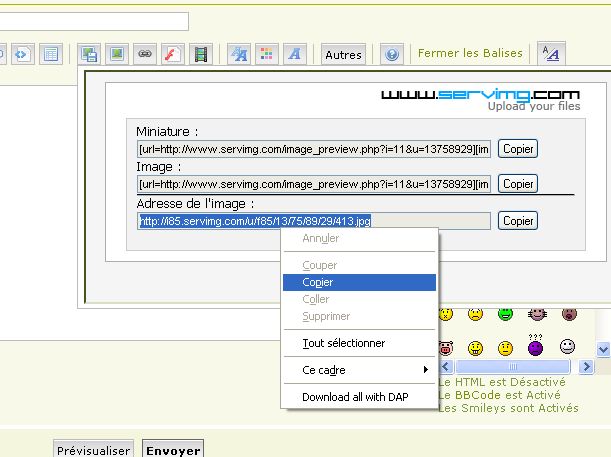Click the code tag toolbar icon
611x457 pixels.
click(x=22, y=54)
